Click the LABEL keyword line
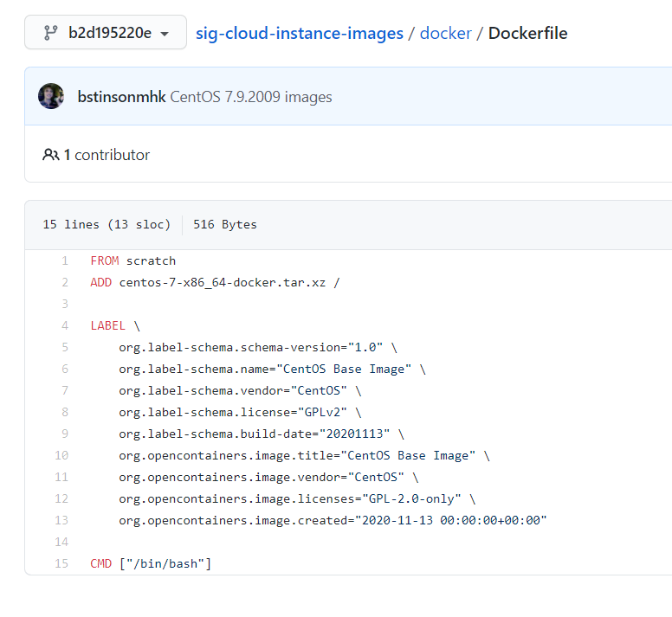Screen dimensions: 672x617 point(115,326)
